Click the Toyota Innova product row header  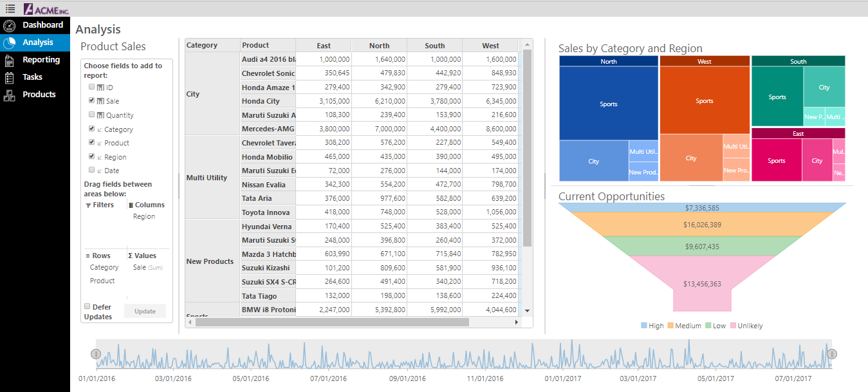(x=268, y=212)
